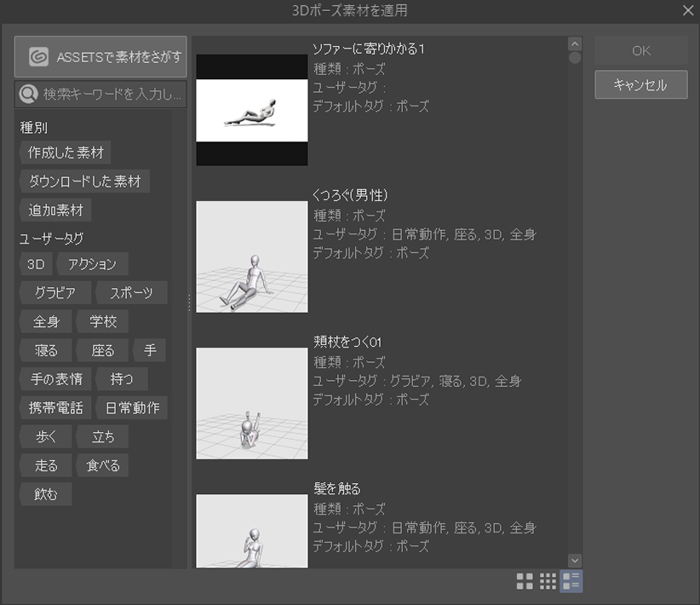Toggle the スポーツ tag
Image resolution: width=700 pixels, height=605 pixels.
click(x=132, y=292)
